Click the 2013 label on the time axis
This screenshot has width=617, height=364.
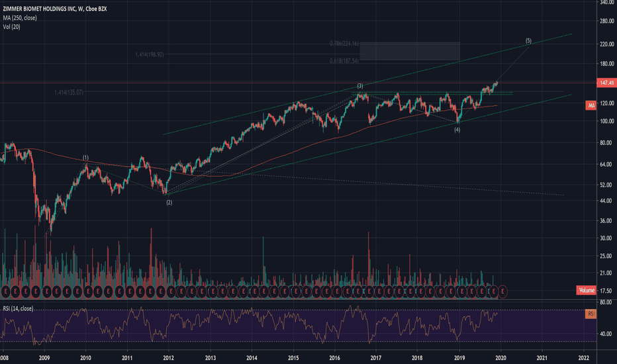click(x=211, y=357)
